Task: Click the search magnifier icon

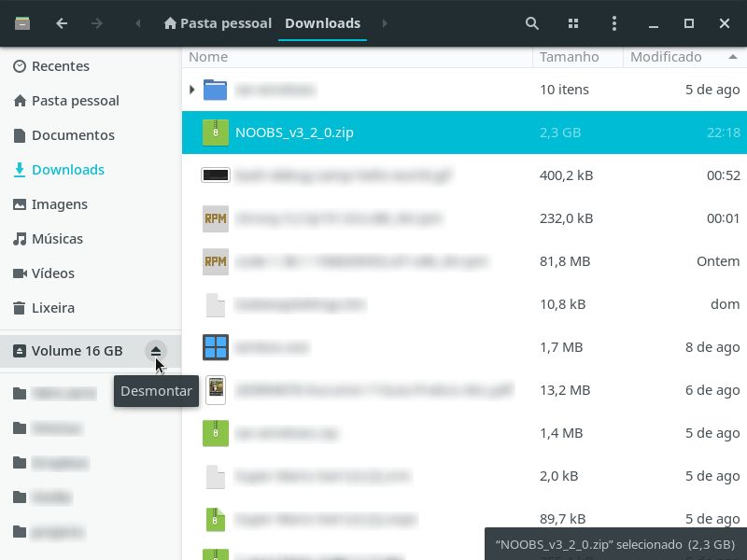Action: click(531, 23)
